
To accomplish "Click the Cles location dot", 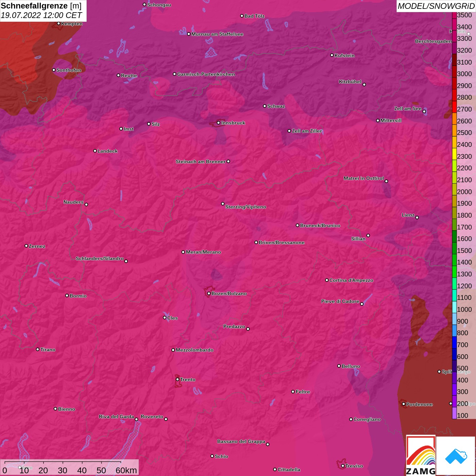I will [165, 318].
